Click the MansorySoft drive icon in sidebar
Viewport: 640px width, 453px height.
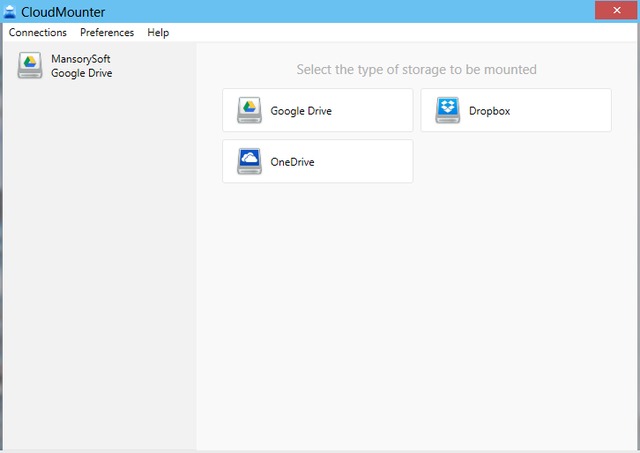tap(30, 66)
